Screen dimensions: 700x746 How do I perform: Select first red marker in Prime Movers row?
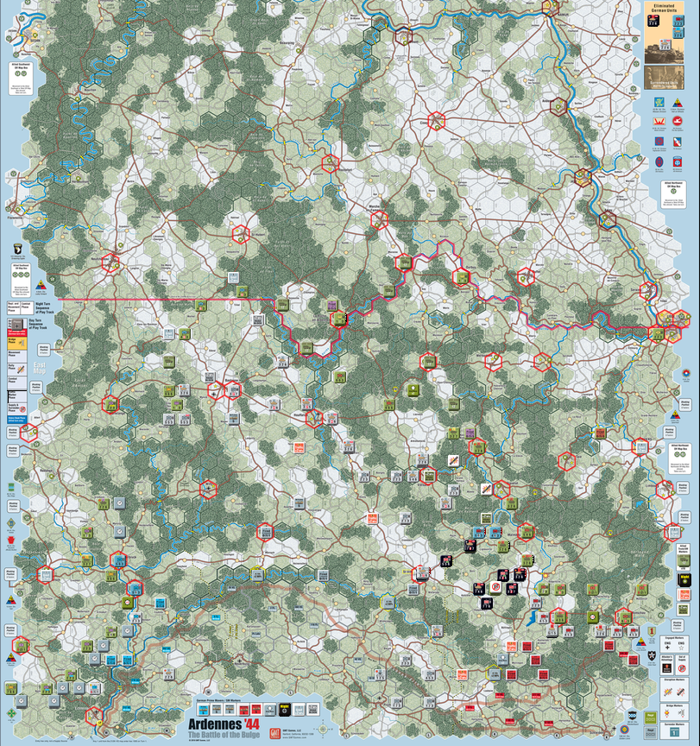tap(244, 711)
